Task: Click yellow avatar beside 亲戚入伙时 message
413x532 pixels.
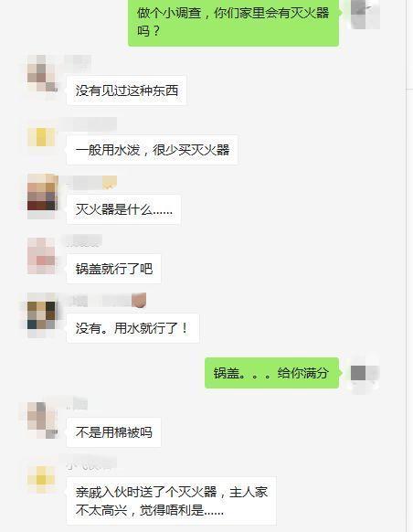Action: [41, 479]
